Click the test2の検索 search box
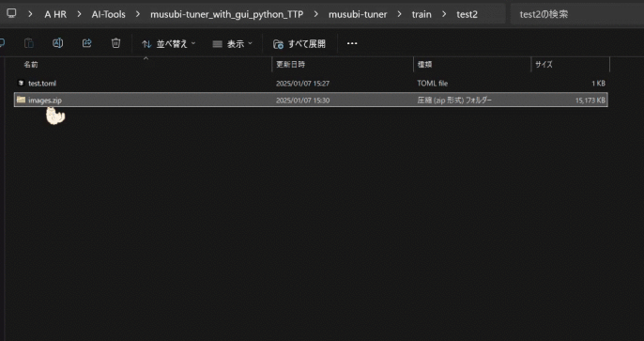 tap(577, 14)
